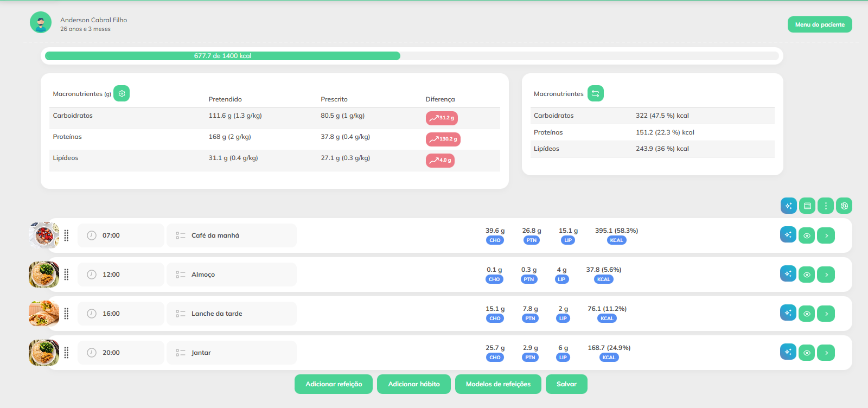Click LIP badge under 15.1 g
The image size is (868, 408).
tap(568, 240)
